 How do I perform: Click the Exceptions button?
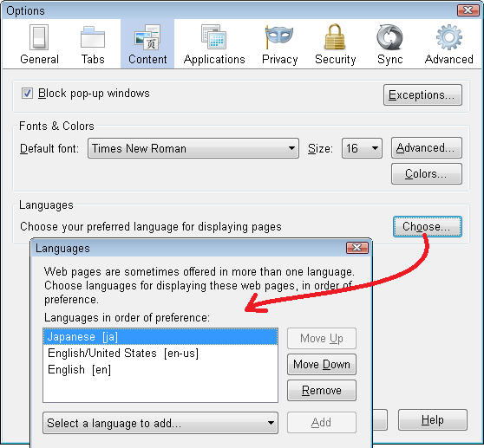click(x=422, y=95)
